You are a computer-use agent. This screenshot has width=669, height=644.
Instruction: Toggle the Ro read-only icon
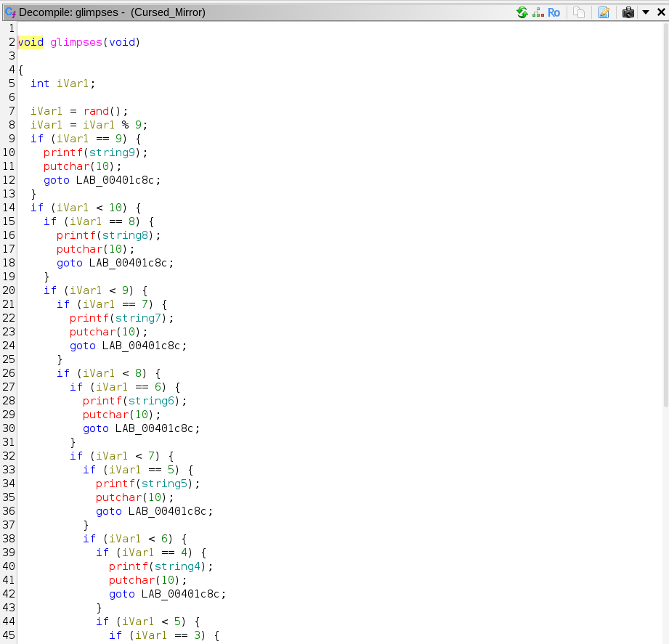[554, 13]
